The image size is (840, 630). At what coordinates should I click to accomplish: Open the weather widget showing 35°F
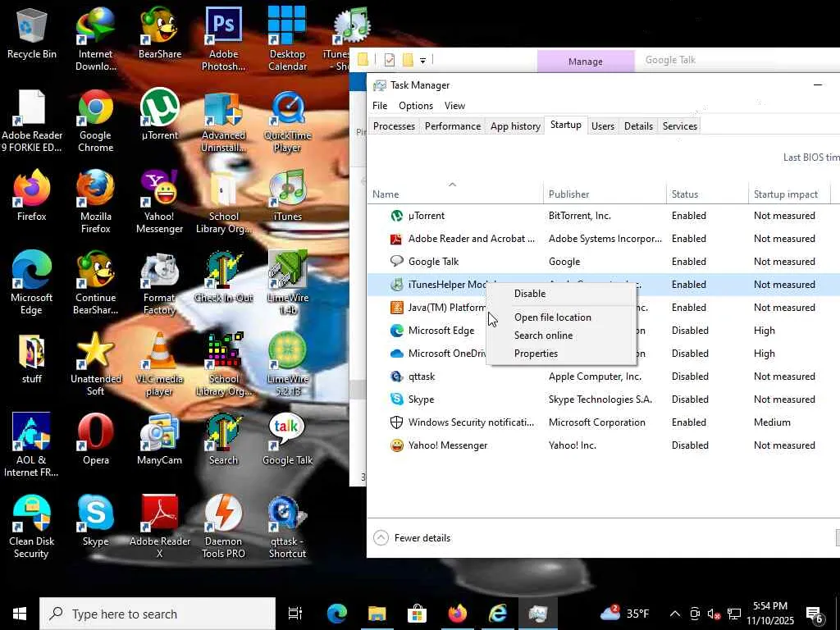pos(624,614)
